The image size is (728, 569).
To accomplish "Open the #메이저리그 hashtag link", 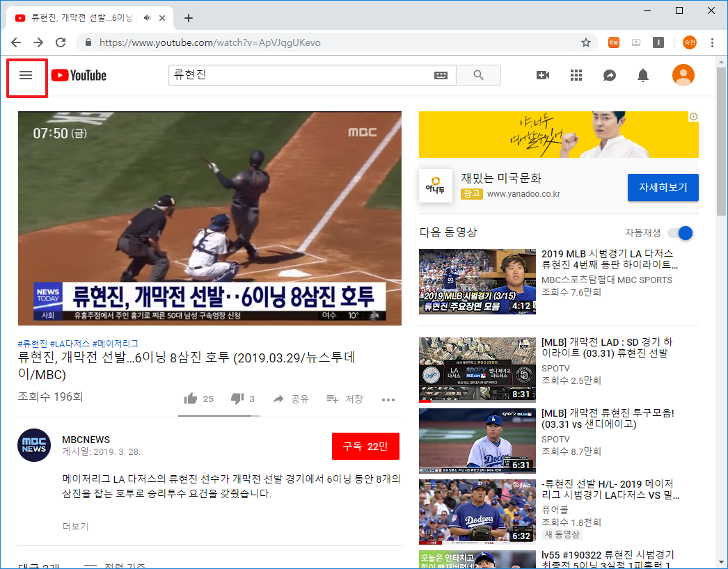I will [x=115, y=344].
